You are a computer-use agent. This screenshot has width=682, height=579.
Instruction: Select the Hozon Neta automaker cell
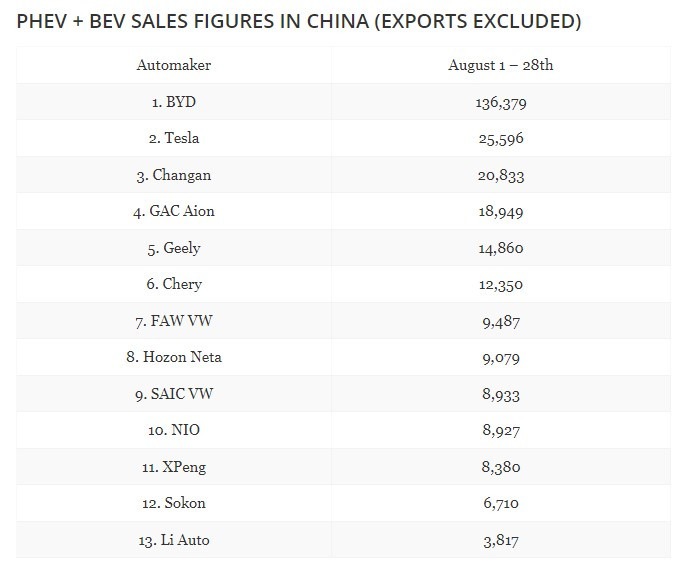click(x=174, y=357)
